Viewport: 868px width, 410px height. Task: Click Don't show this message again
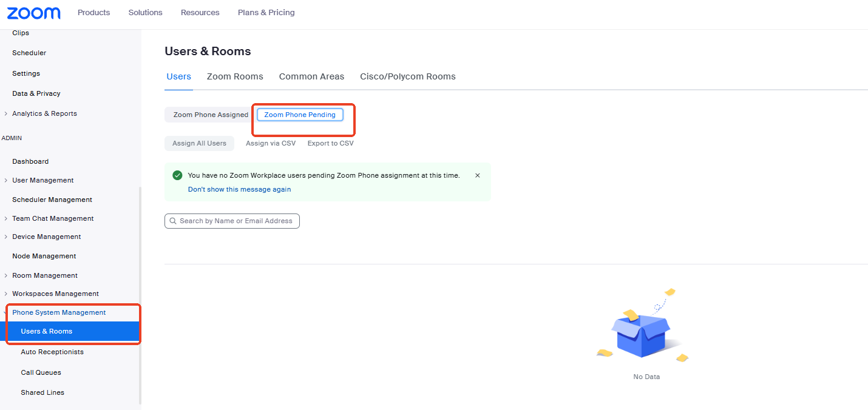[x=239, y=189]
